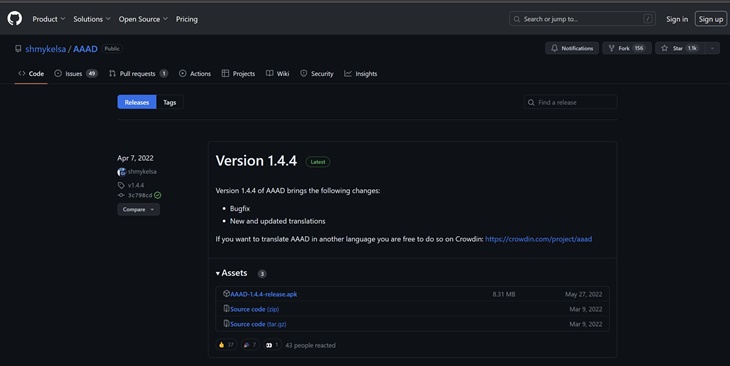This screenshot has height=366, width=730.
Task: Click the Public visibility badge
Action: point(112,48)
